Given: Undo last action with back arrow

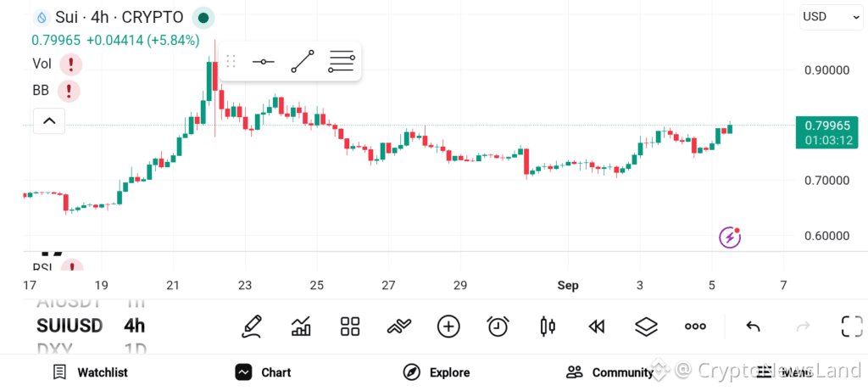Looking at the screenshot, I should point(753,327).
